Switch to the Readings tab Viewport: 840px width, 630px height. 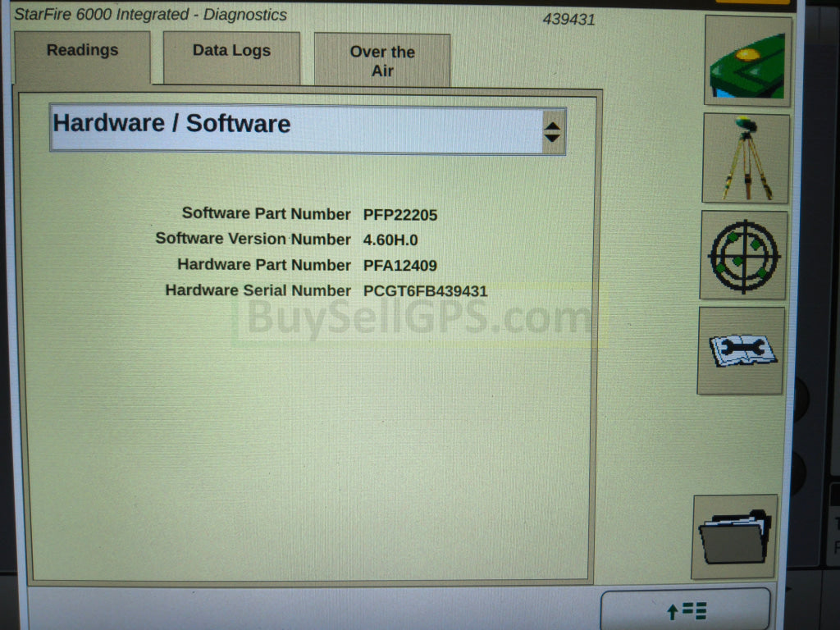pyautogui.click(x=82, y=51)
